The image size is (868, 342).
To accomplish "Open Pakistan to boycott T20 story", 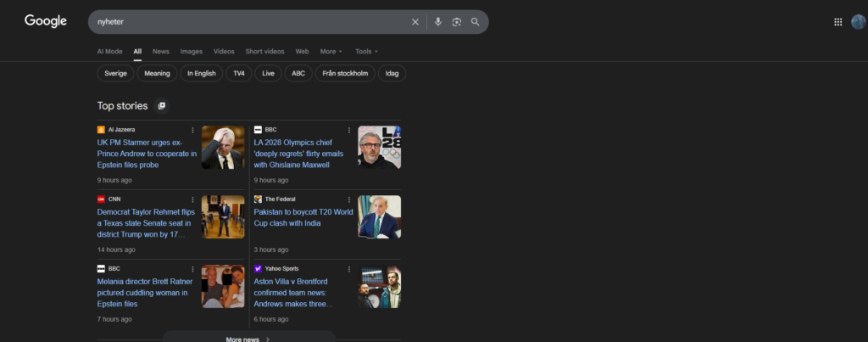I will (303, 217).
